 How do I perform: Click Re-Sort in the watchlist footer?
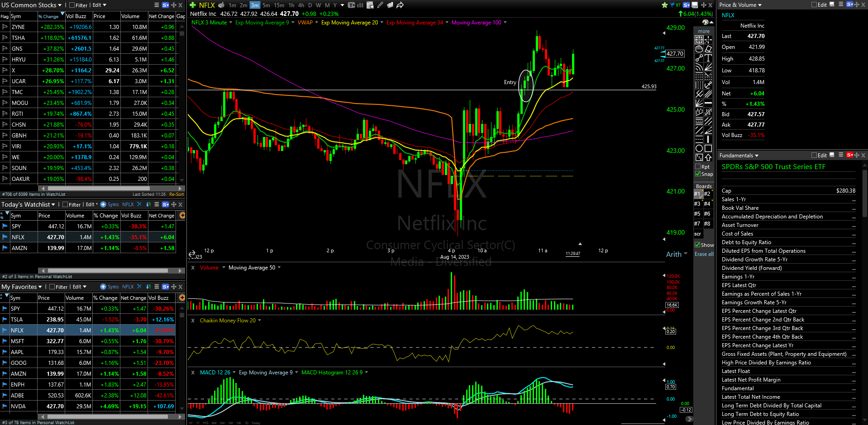(x=176, y=194)
